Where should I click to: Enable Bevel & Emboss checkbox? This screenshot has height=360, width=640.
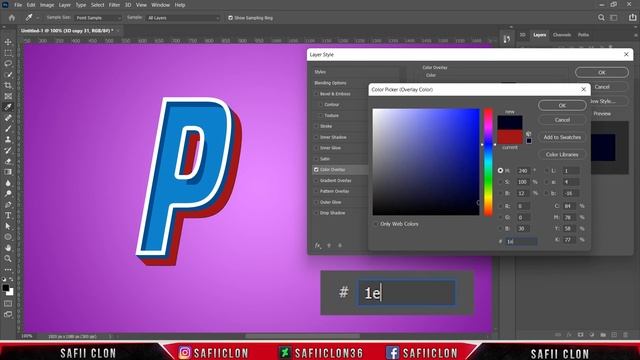[316, 94]
